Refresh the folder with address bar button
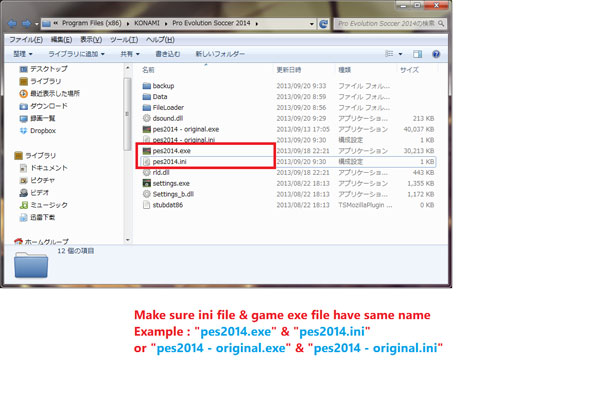This screenshot has height=397, width=600. coord(323,24)
